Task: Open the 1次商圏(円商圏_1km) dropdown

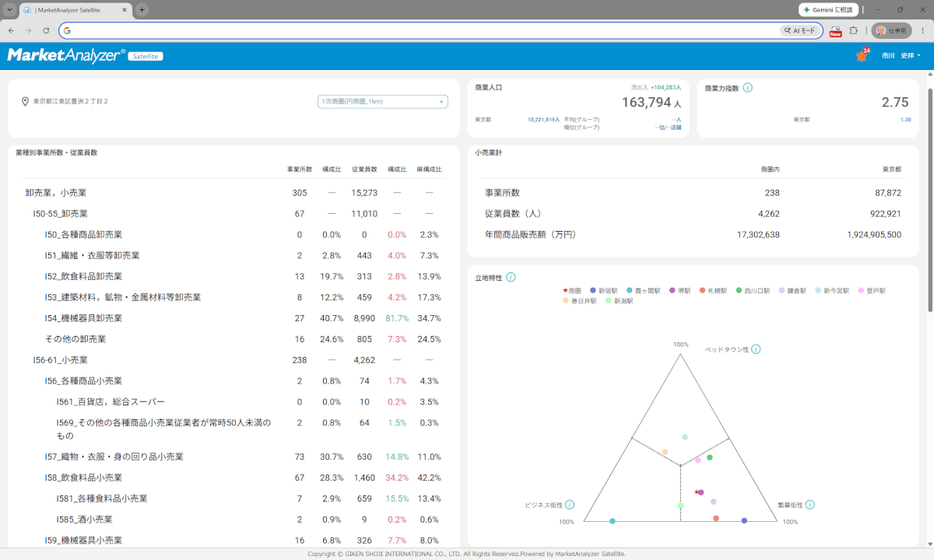Action: click(x=383, y=102)
